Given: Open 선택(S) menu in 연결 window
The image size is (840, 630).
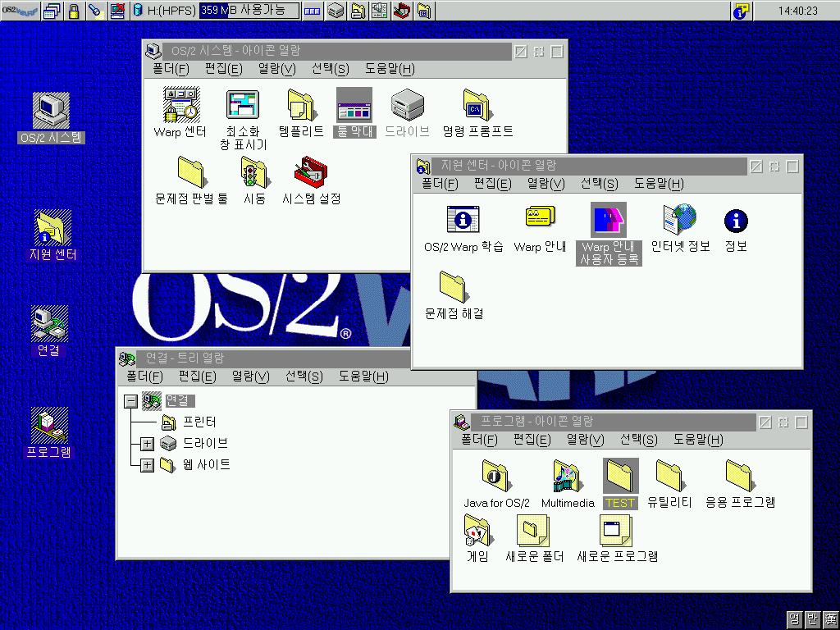Looking at the screenshot, I should click(304, 377).
